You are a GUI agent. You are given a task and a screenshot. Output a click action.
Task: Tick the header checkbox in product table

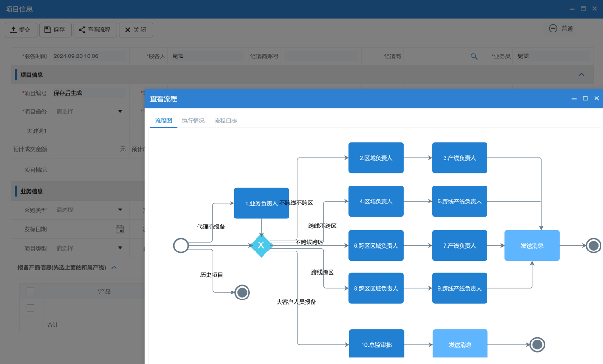(31, 291)
